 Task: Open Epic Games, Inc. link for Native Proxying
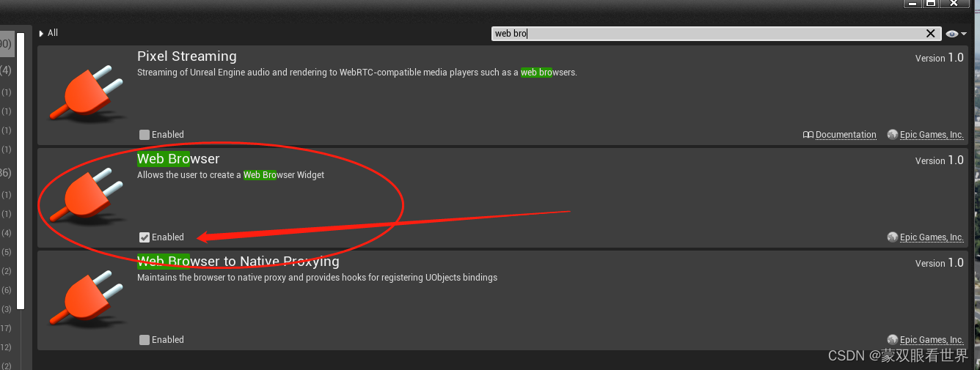click(932, 340)
